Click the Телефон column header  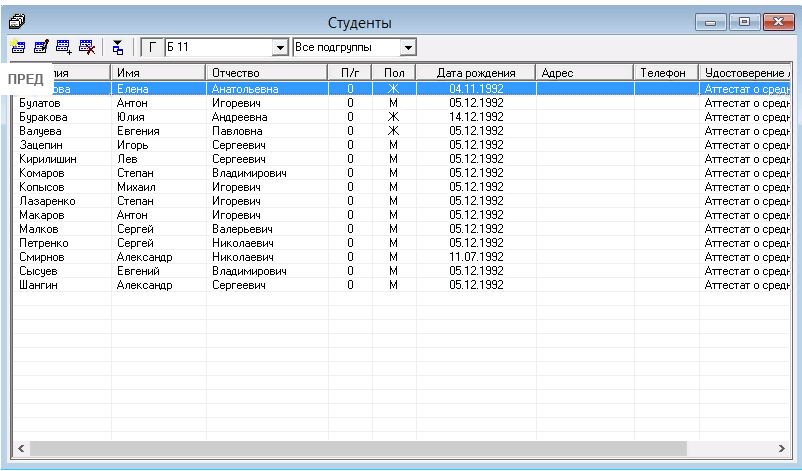(664, 73)
